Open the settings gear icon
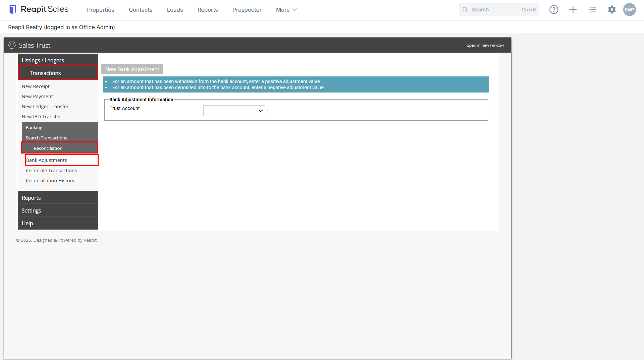This screenshot has width=644, height=362. 612,10
